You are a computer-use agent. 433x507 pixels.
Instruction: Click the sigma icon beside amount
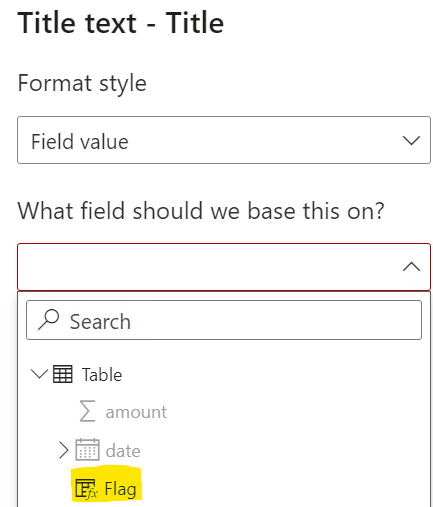point(87,411)
